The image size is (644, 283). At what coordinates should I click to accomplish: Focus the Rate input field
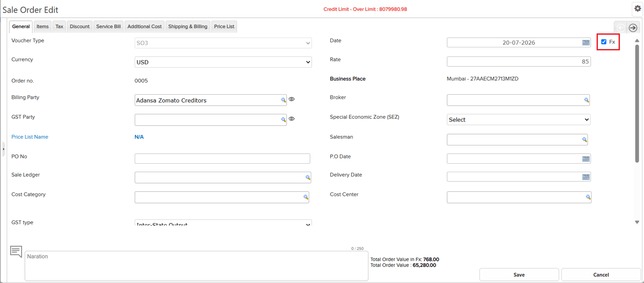click(519, 62)
